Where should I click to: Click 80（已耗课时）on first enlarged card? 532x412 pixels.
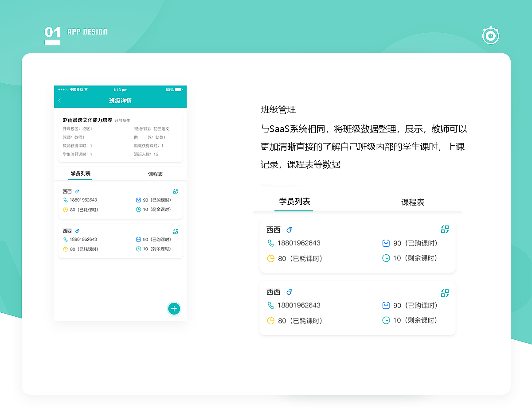(300, 258)
